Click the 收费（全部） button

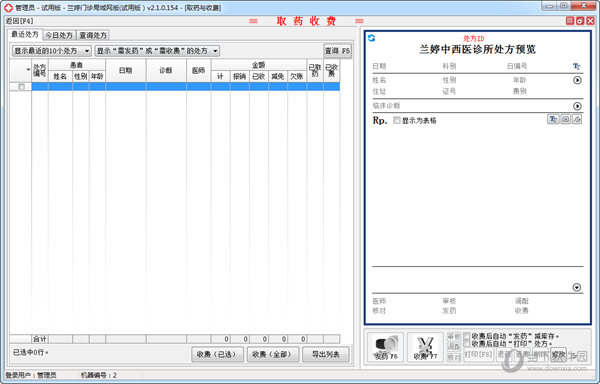point(272,354)
